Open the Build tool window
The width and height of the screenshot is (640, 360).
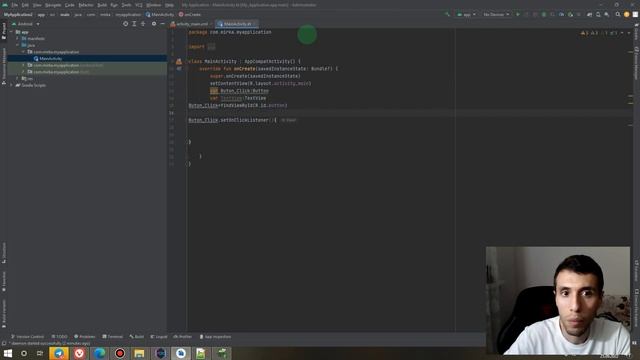[x=137, y=337]
